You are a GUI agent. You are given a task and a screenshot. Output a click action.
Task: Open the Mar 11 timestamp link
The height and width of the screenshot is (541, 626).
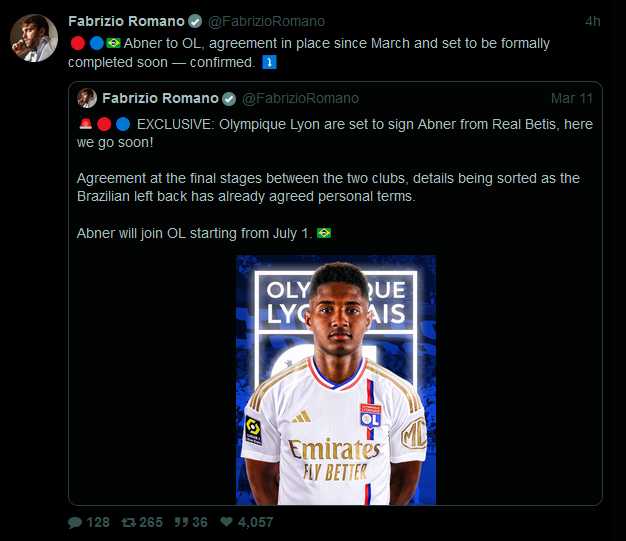(572, 98)
